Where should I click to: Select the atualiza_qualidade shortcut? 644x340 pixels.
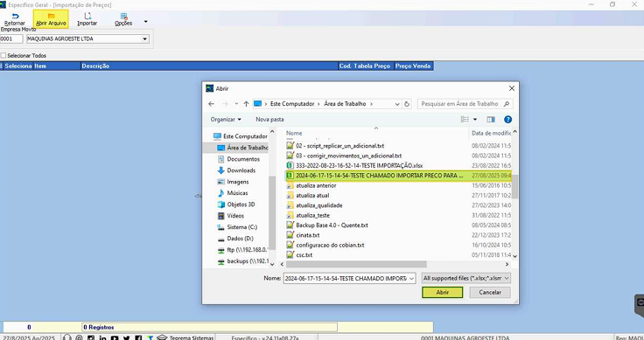click(315, 205)
